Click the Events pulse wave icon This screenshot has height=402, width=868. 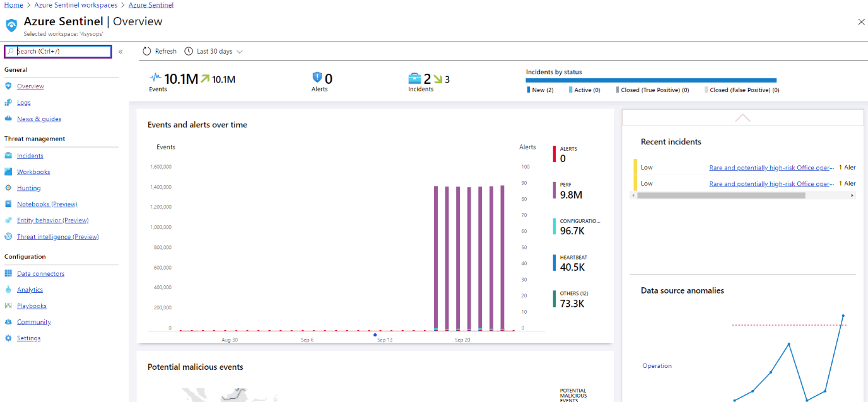pos(155,78)
